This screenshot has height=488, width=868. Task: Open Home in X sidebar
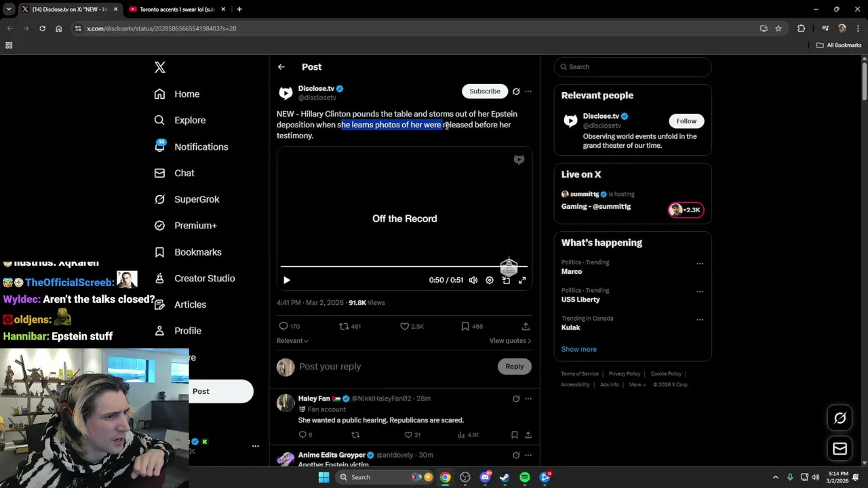[177, 94]
